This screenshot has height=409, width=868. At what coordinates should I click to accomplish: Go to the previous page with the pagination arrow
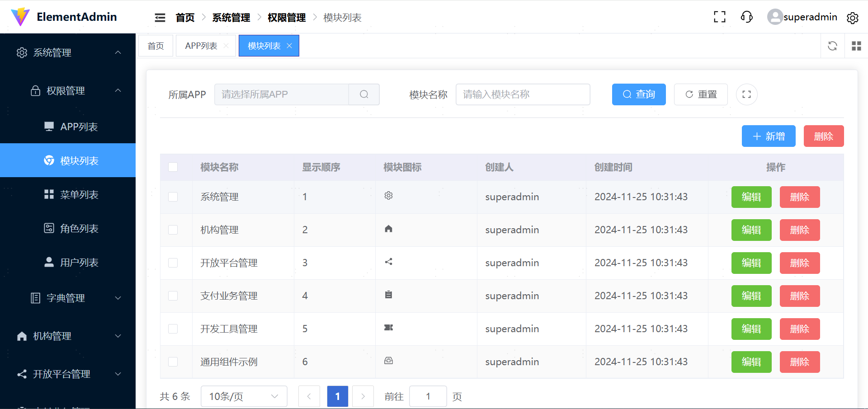[x=309, y=396]
